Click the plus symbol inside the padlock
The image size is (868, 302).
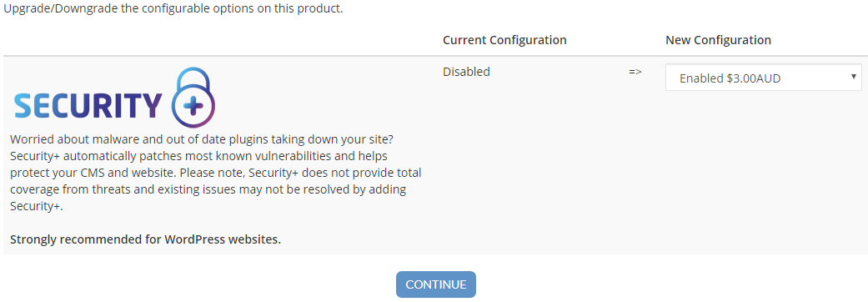pos(193,107)
